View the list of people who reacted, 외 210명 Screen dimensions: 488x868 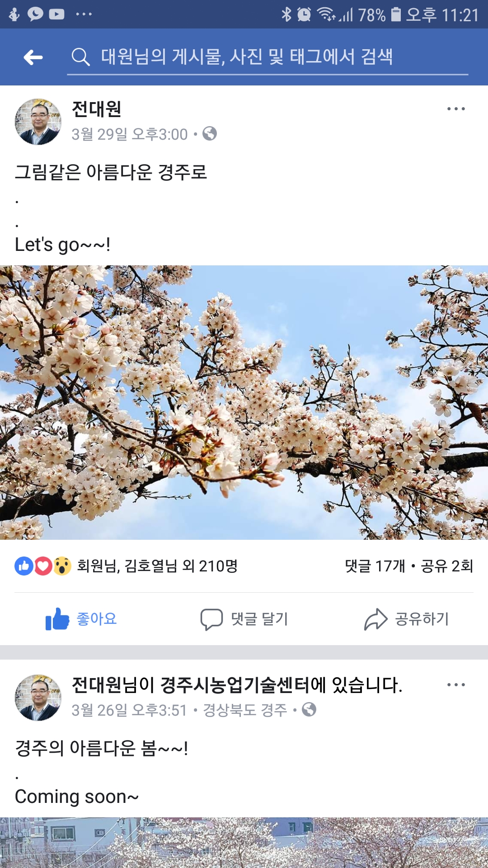click(157, 566)
